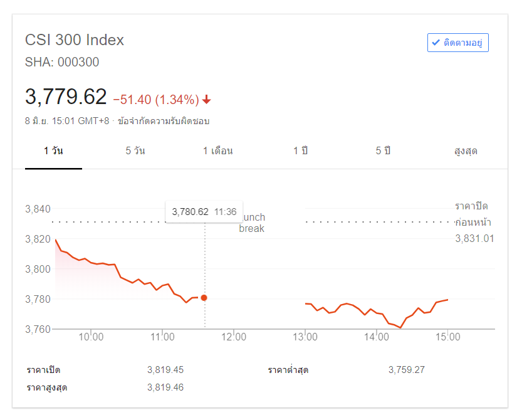517x420 pixels.
Task: Click the ราคาต่ำสุด value 3,759.27
Action: 406,369
